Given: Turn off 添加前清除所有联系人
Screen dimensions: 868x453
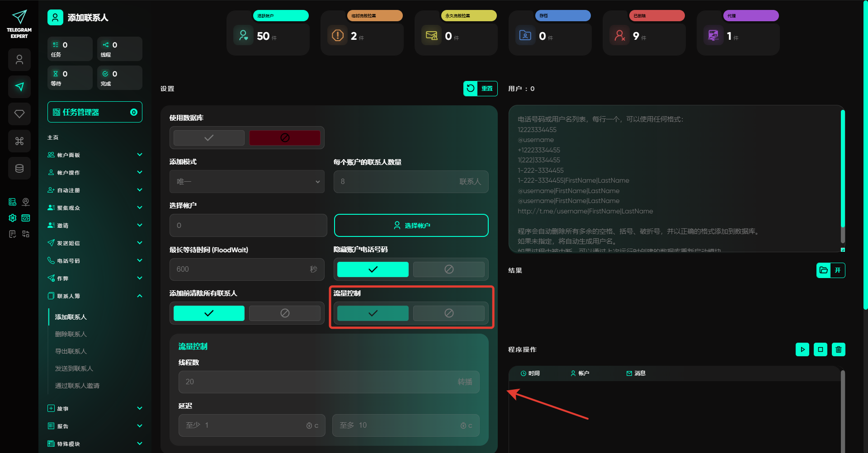Looking at the screenshot, I should (x=284, y=313).
